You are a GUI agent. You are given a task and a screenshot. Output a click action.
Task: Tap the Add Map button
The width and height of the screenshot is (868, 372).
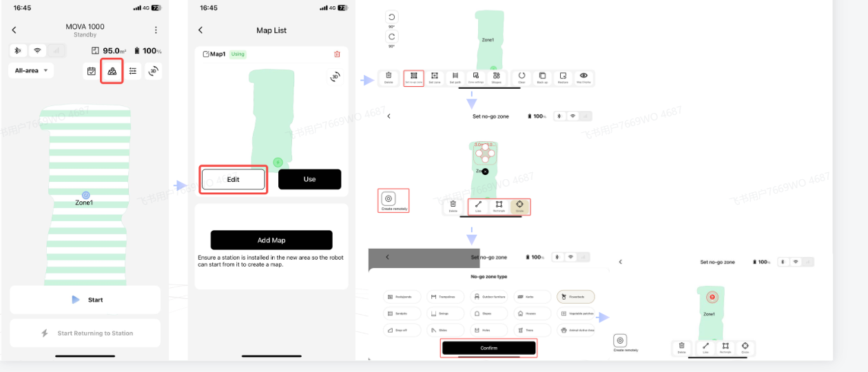pyautogui.click(x=271, y=240)
